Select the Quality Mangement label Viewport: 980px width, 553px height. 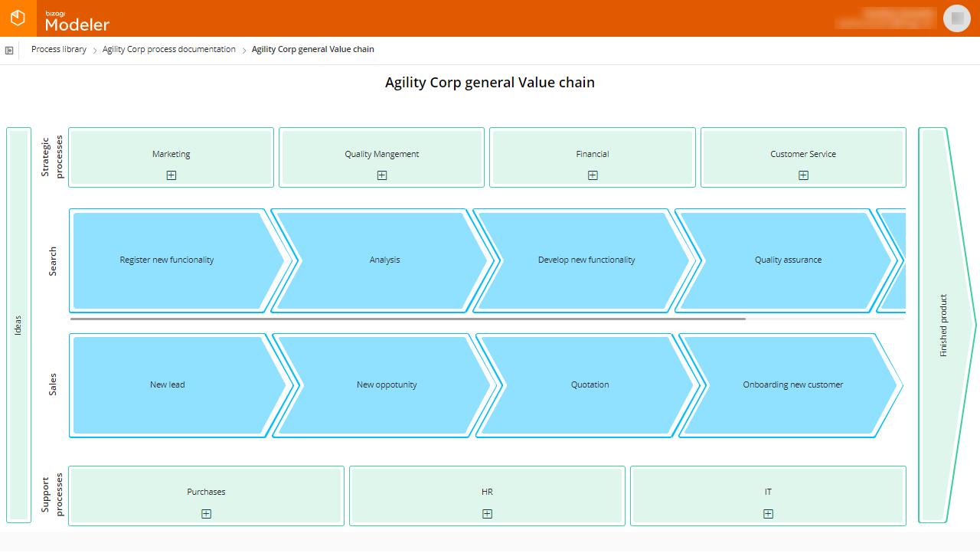pos(382,154)
